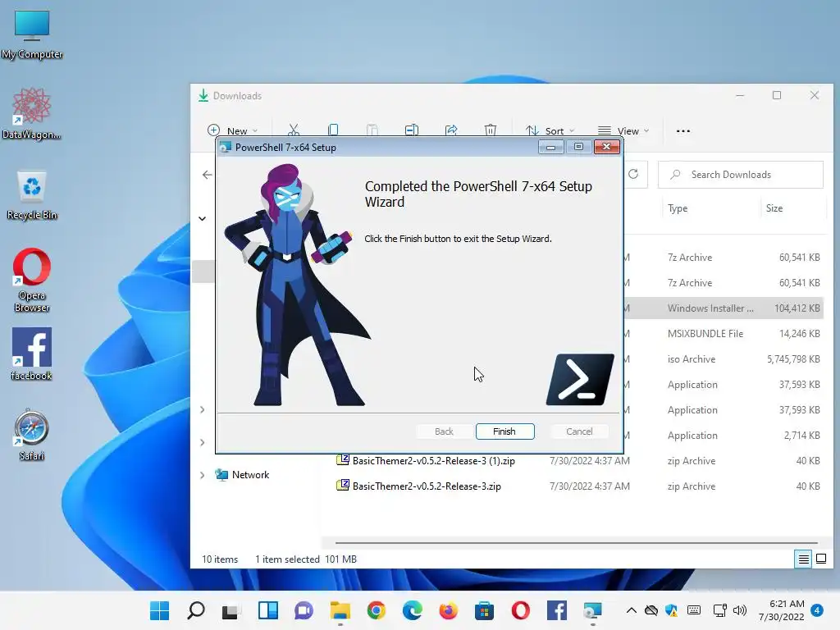The width and height of the screenshot is (840, 630).
Task: Open the Sort dropdown in Downloads
Action: (x=550, y=130)
